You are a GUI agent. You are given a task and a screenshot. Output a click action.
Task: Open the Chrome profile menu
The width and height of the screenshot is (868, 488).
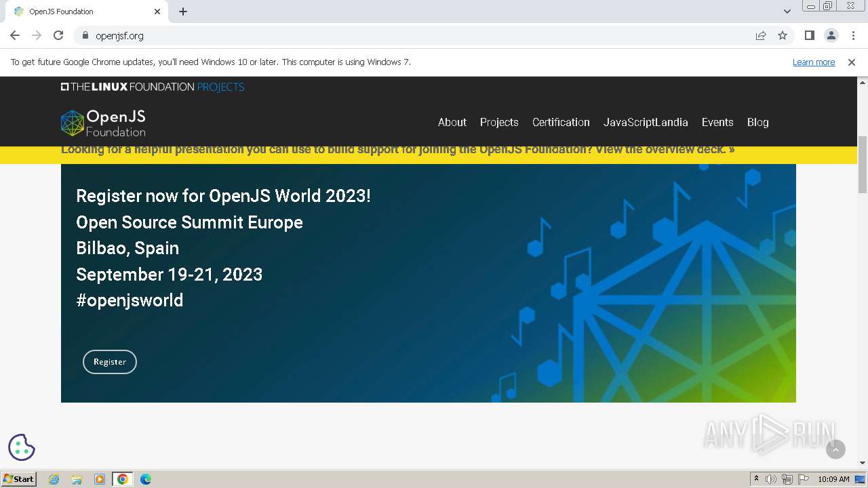click(831, 35)
